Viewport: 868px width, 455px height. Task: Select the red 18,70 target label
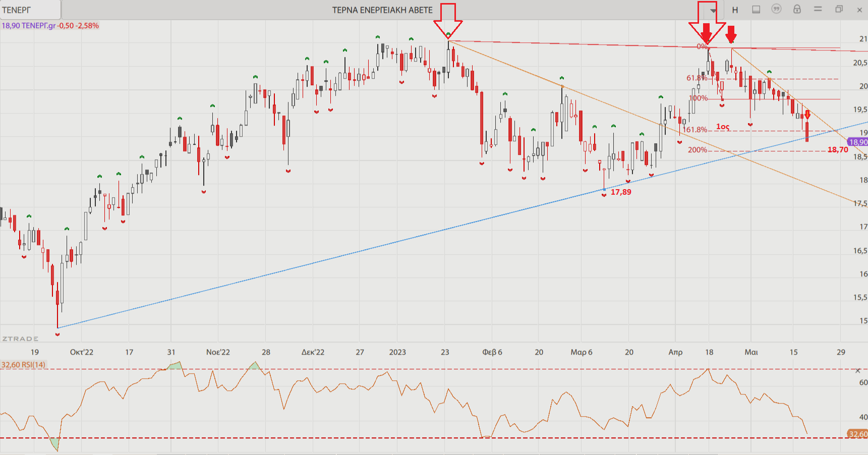(x=838, y=150)
